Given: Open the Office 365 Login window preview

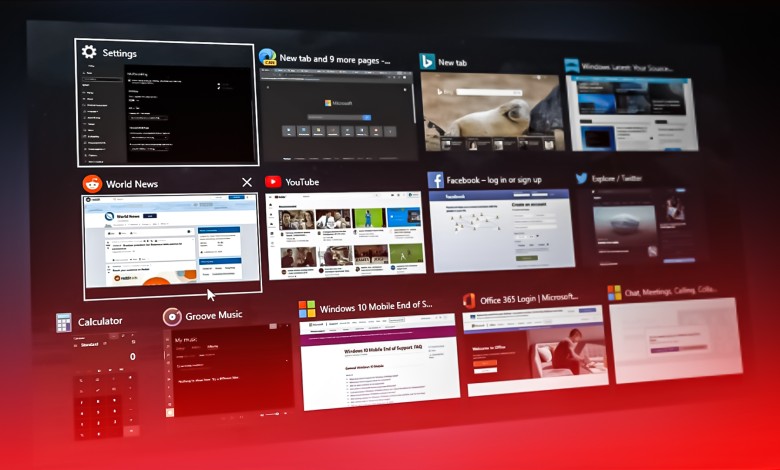Looking at the screenshot, I should (536, 351).
